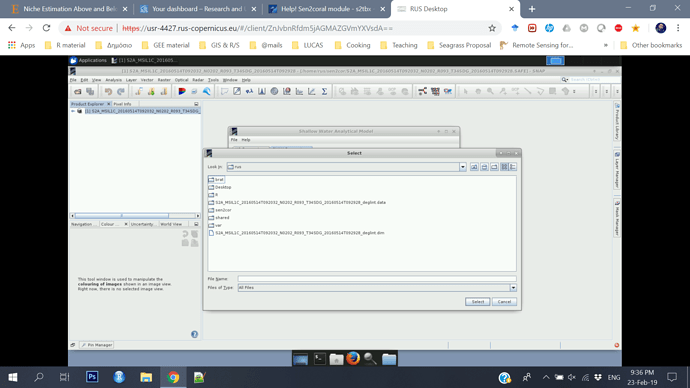The height and width of the screenshot is (388, 690).
Task: Select the deglint.dim file
Action: pos(296,233)
